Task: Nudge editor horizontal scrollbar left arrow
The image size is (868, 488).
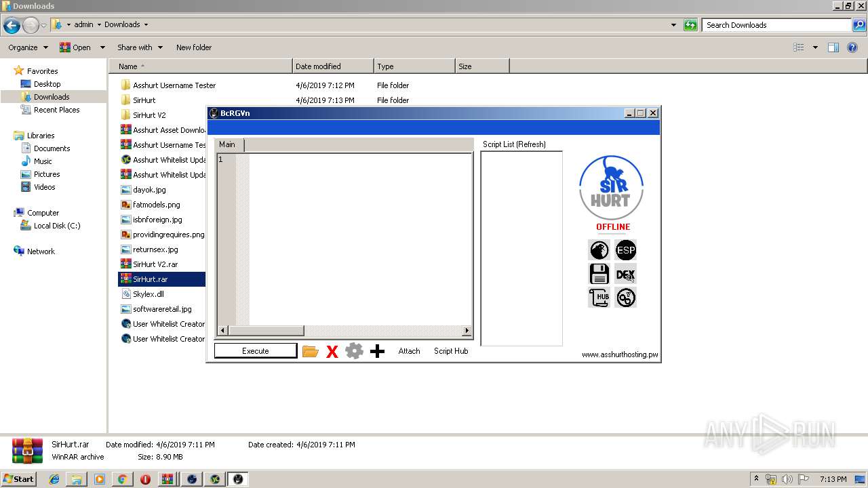Action: click(x=222, y=331)
